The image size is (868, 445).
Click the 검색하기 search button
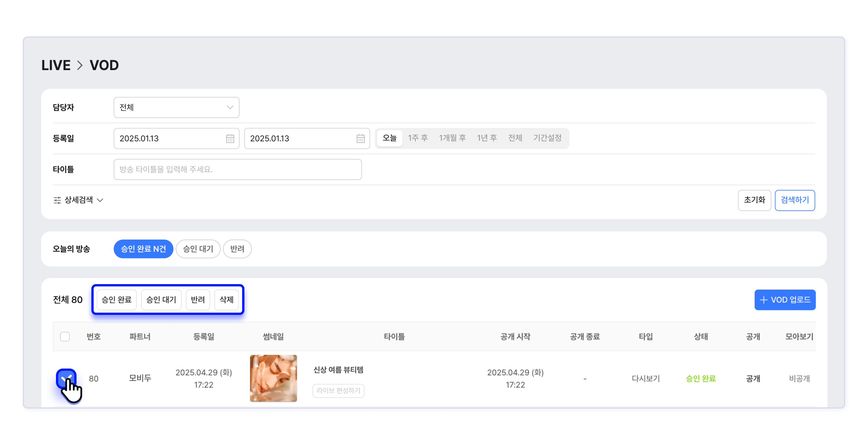click(x=794, y=200)
